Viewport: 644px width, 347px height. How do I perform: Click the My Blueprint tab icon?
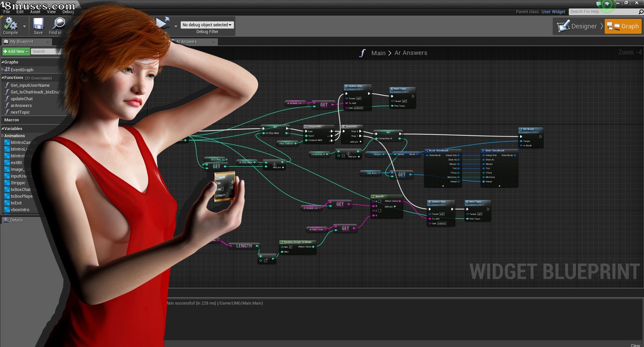tap(6, 42)
